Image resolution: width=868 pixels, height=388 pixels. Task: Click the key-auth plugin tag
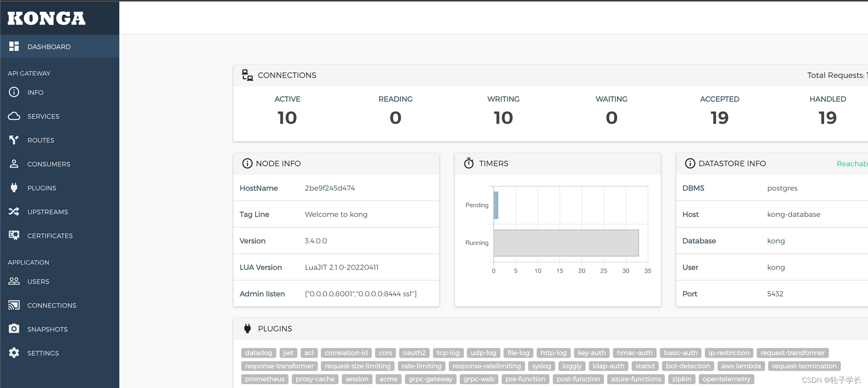(x=592, y=353)
